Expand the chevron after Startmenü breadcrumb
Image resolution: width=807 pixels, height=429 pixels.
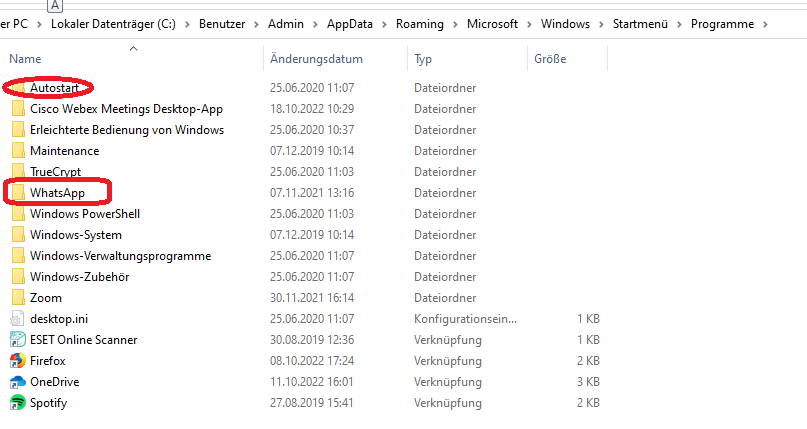coord(679,24)
